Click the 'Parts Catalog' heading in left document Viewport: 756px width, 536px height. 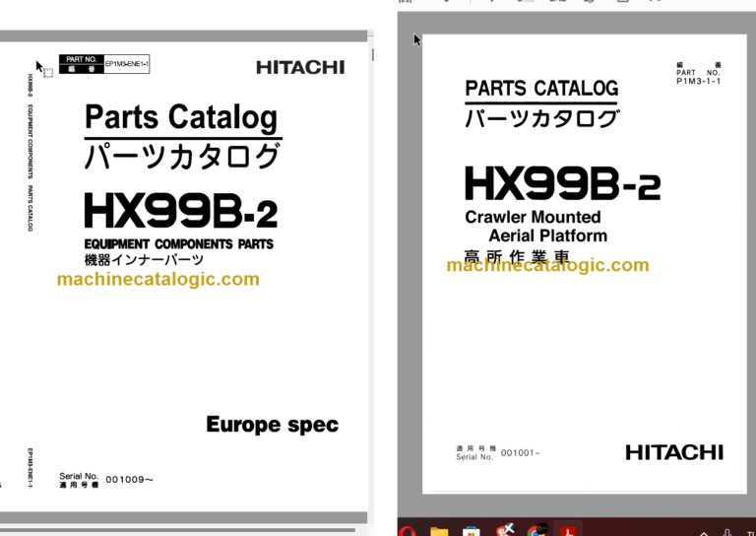point(181,117)
